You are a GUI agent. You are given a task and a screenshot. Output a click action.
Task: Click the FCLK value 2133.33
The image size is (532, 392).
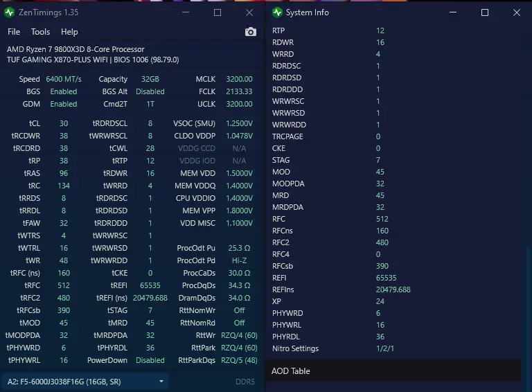tap(239, 91)
